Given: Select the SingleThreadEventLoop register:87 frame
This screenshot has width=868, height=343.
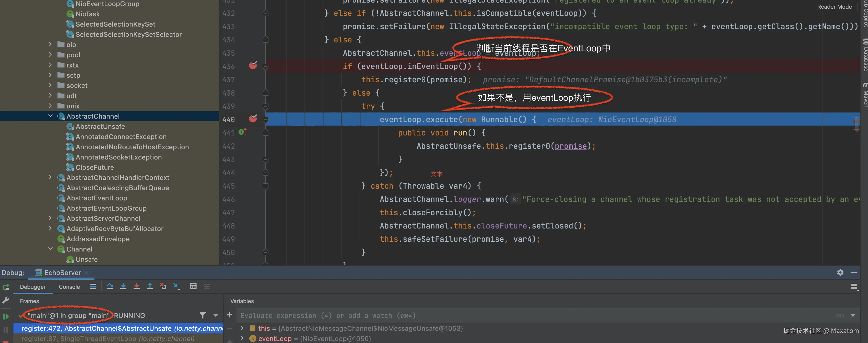Looking at the screenshot, I should (x=108, y=339).
